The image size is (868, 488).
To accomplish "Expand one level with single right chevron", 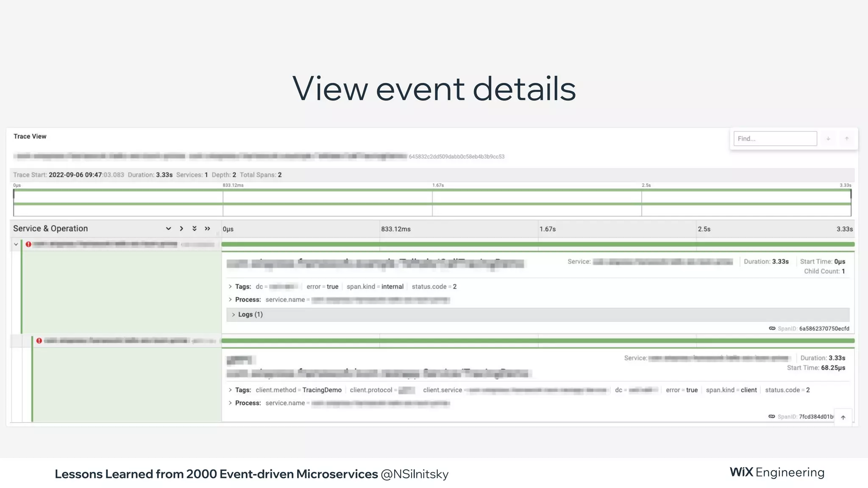I will (x=181, y=228).
